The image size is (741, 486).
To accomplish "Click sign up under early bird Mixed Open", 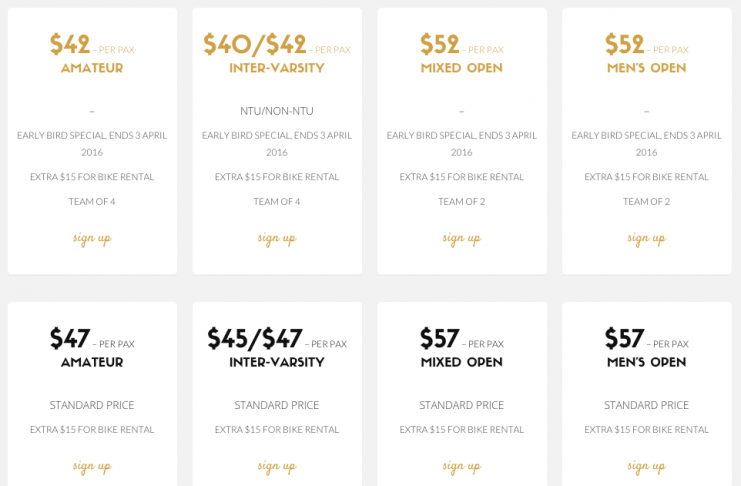I will click(462, 238).
